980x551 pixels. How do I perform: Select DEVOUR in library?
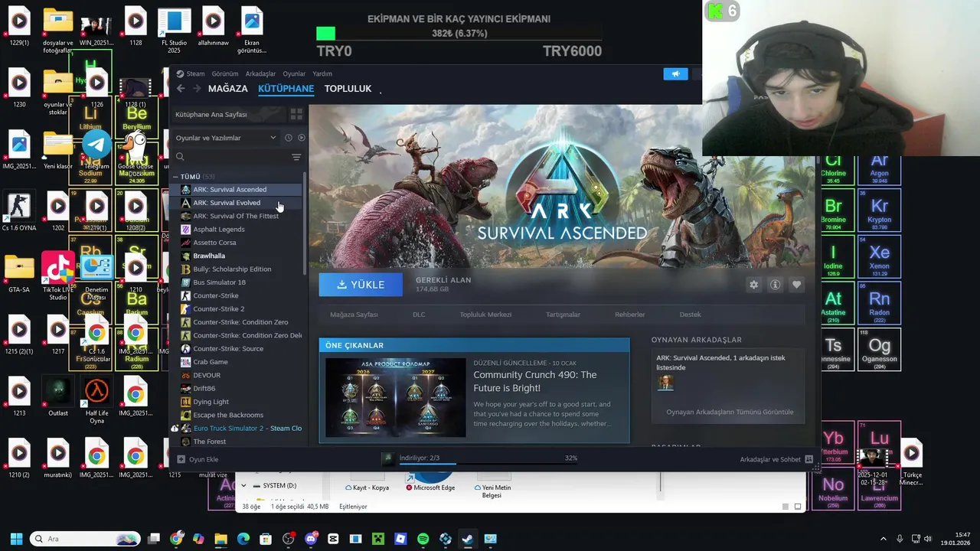207,375
